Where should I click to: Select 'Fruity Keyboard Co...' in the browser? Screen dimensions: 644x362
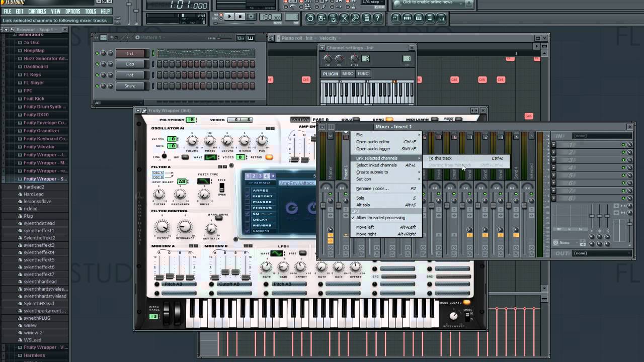(45, 139)
